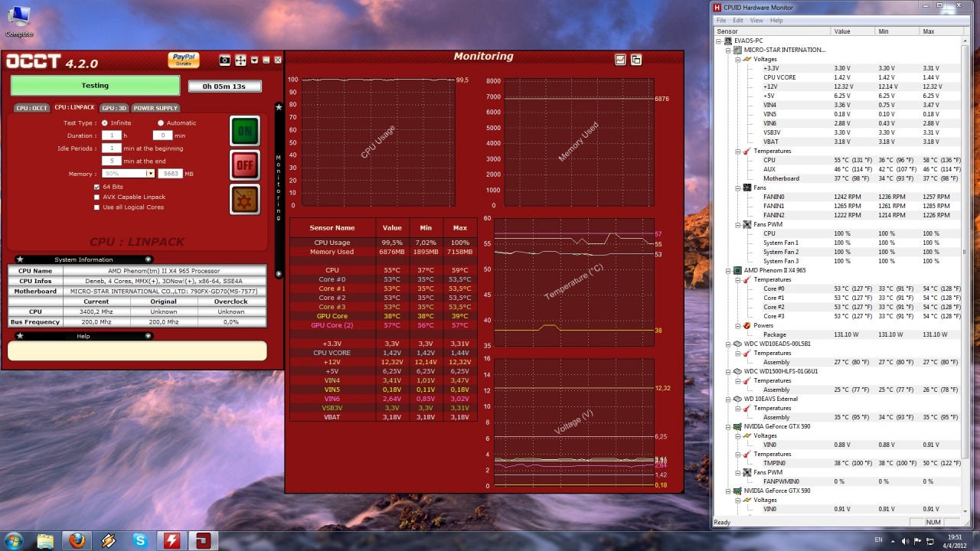Screen dimensions: 980x551
Task: Click the idle minutes at the beginning field
Action: 112,148
